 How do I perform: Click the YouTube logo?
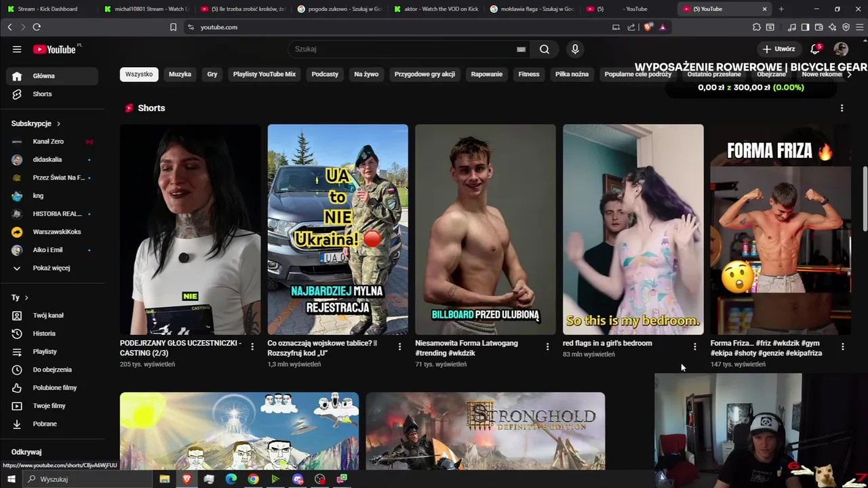54,49
